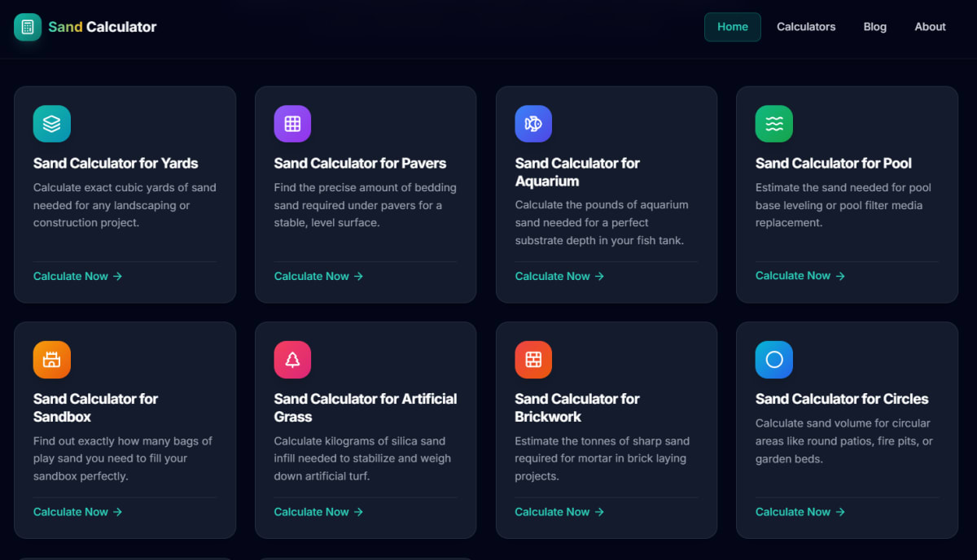Viewport: 977px width, 560px height.
Task: Click Calculate Now on the Circles card
Action: [800, 512]
